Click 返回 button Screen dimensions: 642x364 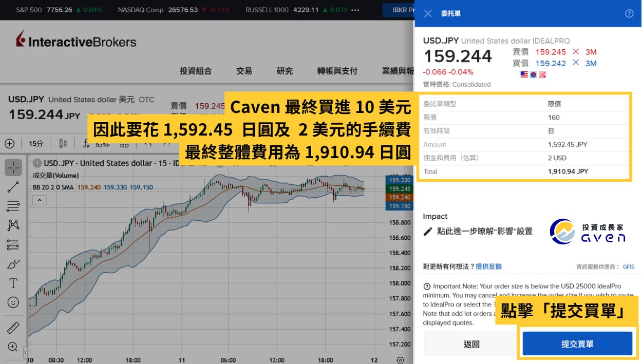[471, 344]
